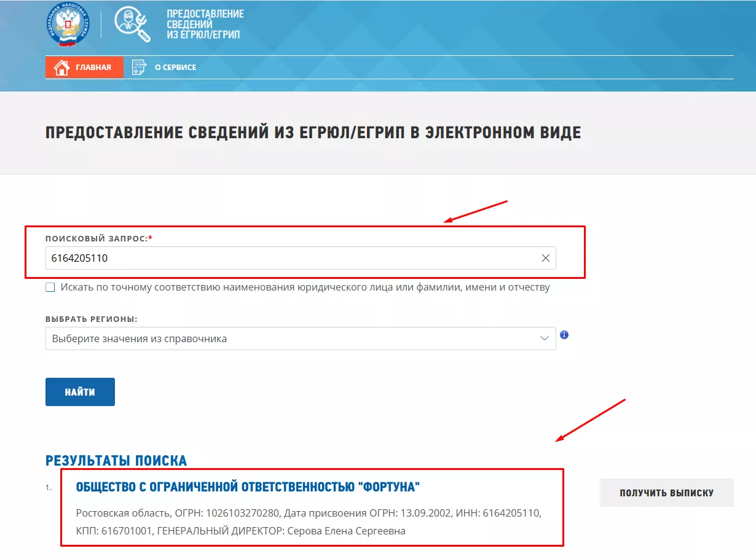
Task: Select the home icon on the ГЛАВНАЯ tab
Action: coord(61,67)
